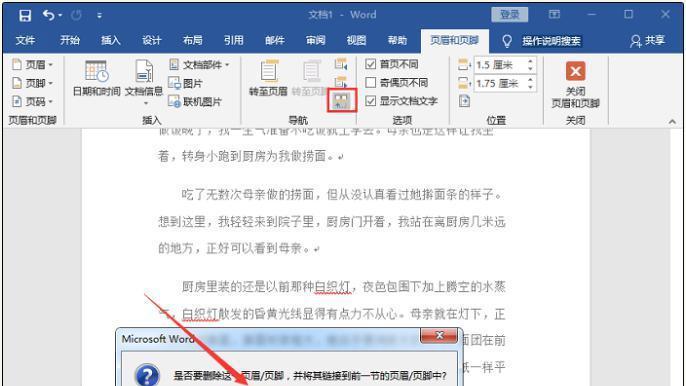
Task: Switch to the 帮助 tab
Action: pyautogui.click(x=397, y=41)
